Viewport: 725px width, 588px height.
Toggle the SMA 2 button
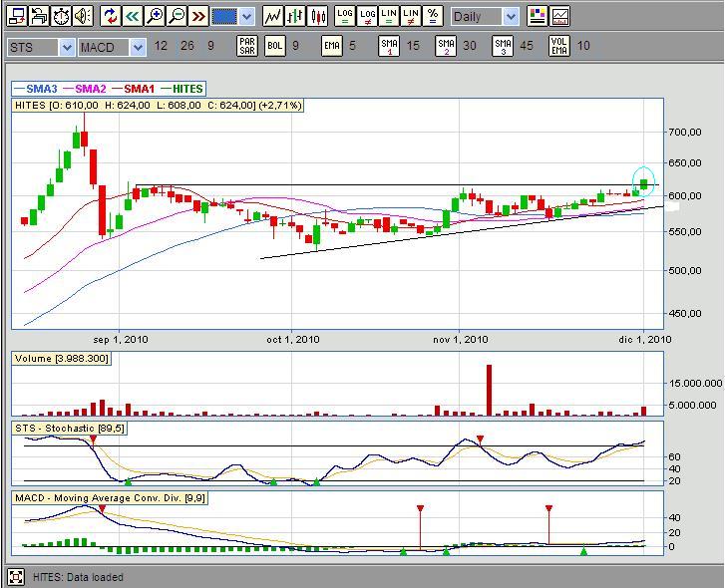pyautogui.click(x=446, y=46)
